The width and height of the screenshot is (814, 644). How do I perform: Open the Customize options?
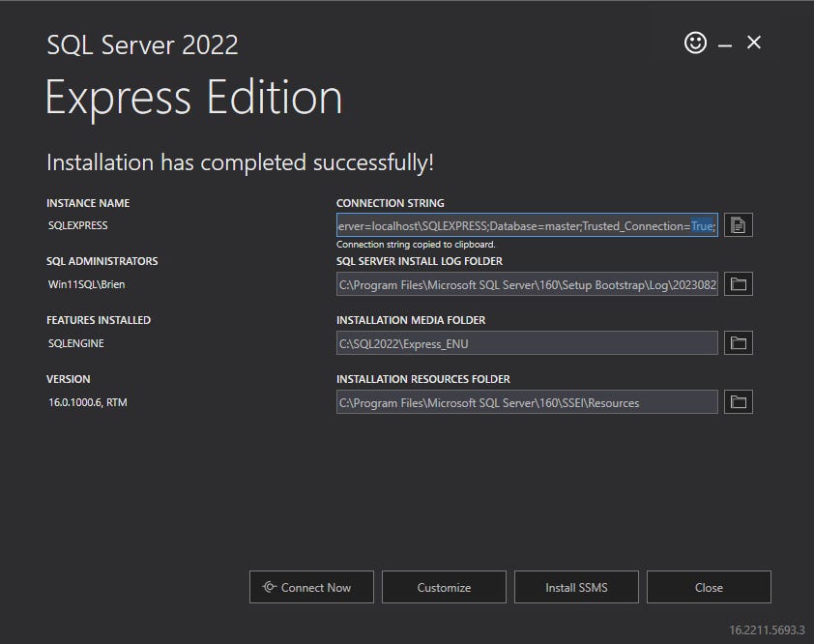coord(444,587)
